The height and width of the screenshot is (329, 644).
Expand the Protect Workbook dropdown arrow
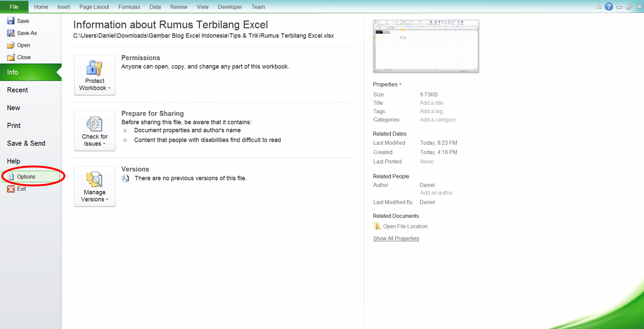coord(109,88)
